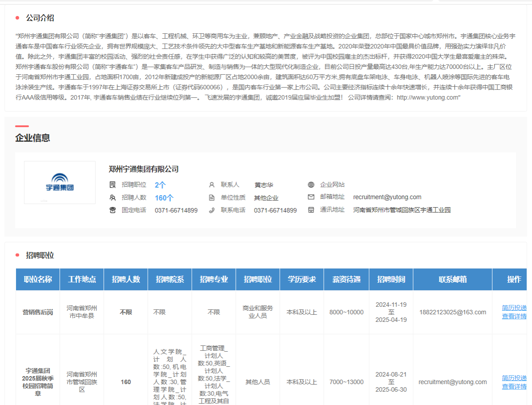Click the contact name 黄志华
This screenshot has height=405, width=532.
click(x=264, y=185)
